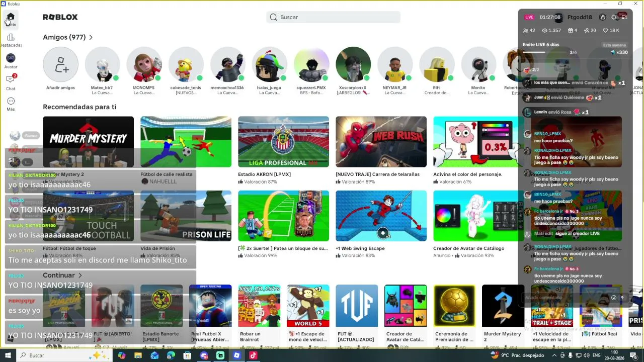
Task: Open the TUF FUT [ACTUALIZADO] game
Action: tap(357, 306)
